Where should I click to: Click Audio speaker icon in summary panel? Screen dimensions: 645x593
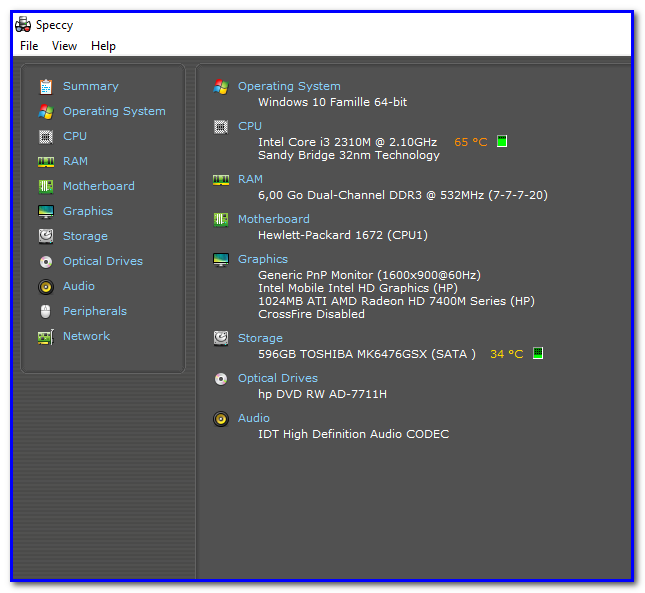[221, 419]
